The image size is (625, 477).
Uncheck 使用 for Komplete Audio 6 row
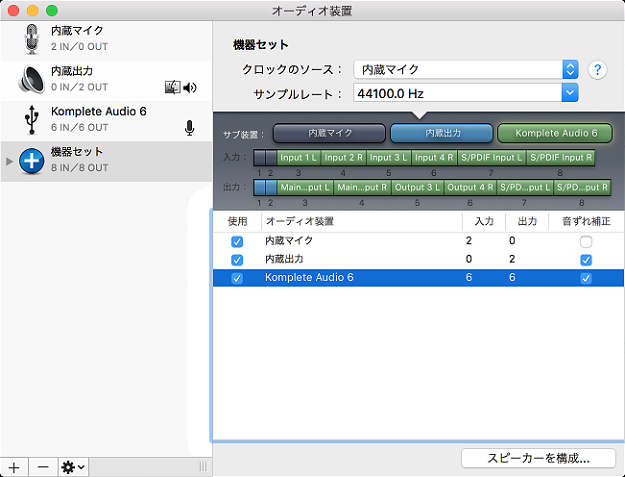click(x=237, y=278)
